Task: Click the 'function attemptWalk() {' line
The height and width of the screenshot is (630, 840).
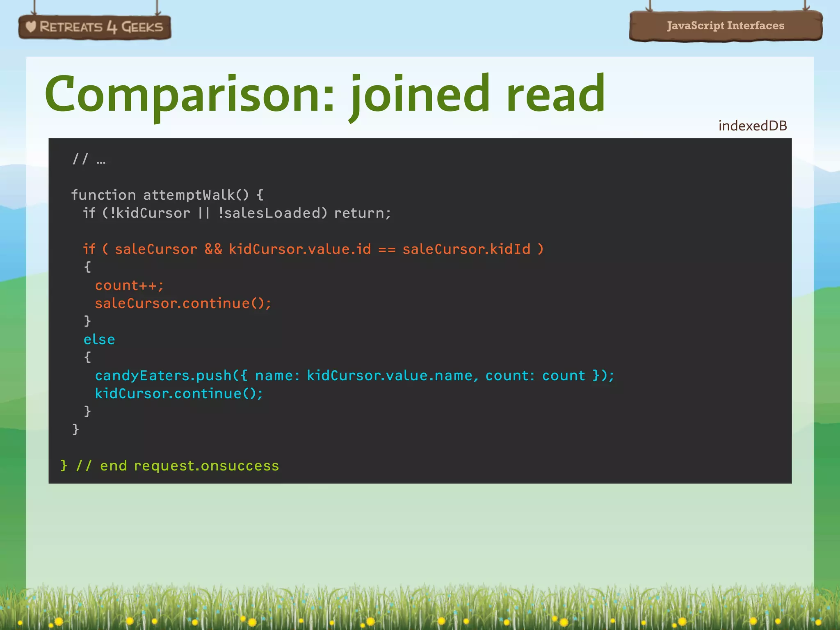Action: tap(167, 195)
